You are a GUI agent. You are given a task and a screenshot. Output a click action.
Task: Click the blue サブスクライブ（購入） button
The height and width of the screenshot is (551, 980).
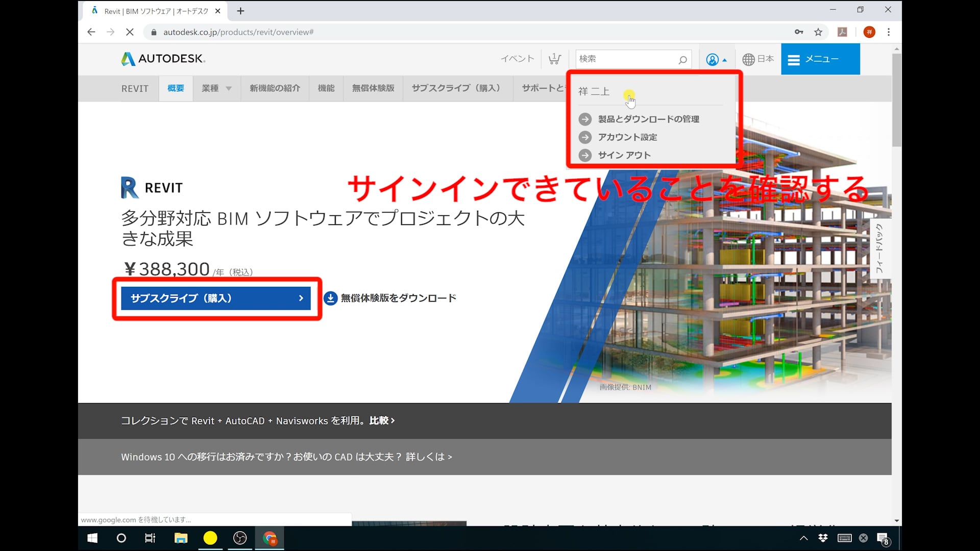click(215, 298)
